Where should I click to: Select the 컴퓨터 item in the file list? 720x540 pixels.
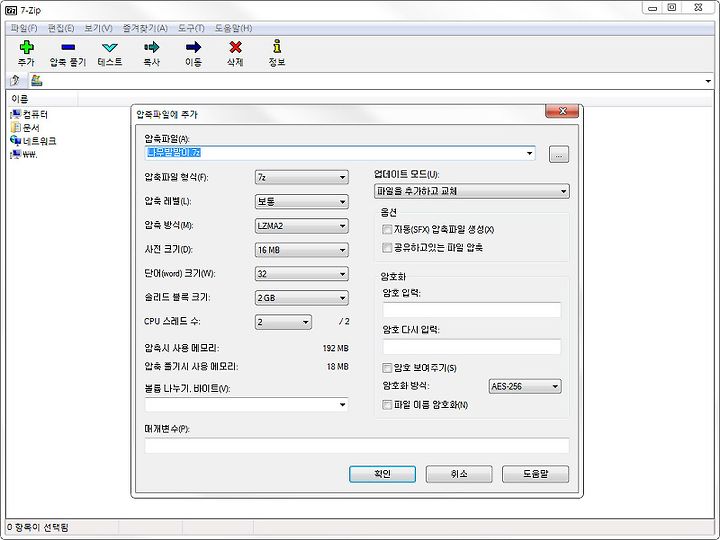pos(29,114)
